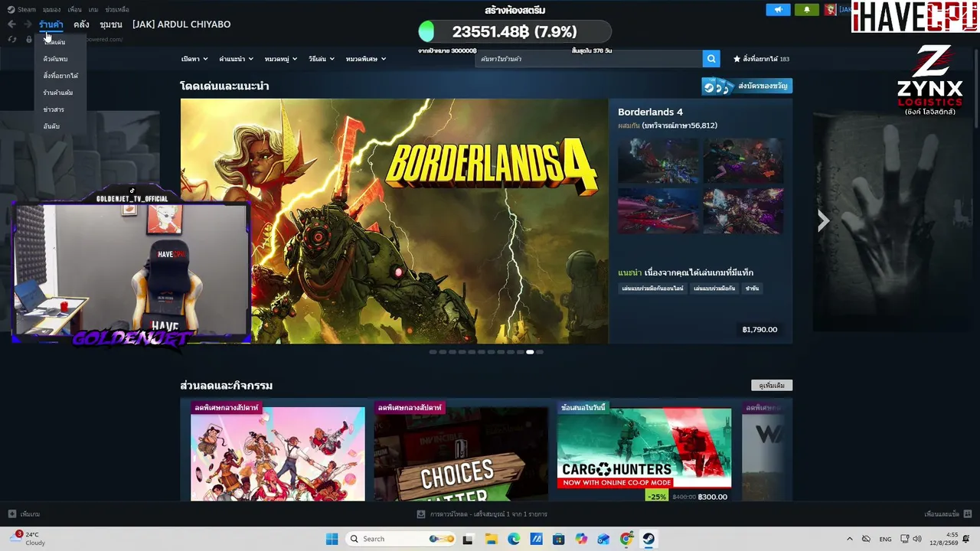Click the Windows taskbar Search box
Screen dimensions: 980x551
tap(399, 539)
